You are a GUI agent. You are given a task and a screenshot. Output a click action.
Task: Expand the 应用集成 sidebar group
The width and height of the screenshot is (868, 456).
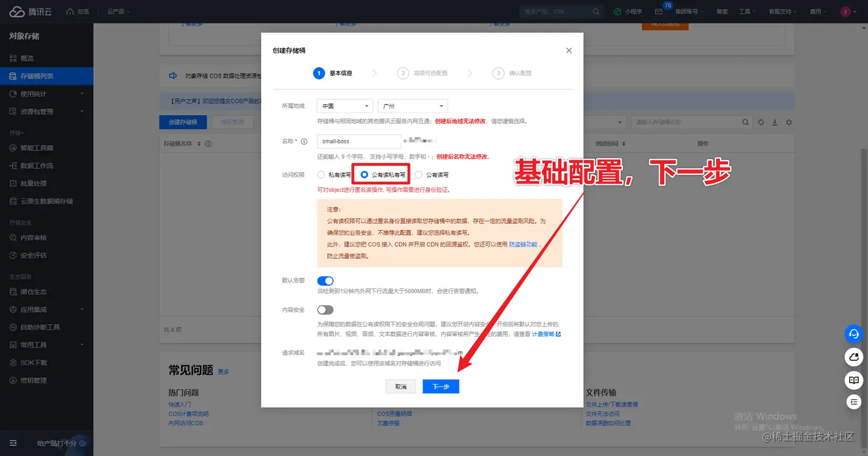click(x=82, y=309)
